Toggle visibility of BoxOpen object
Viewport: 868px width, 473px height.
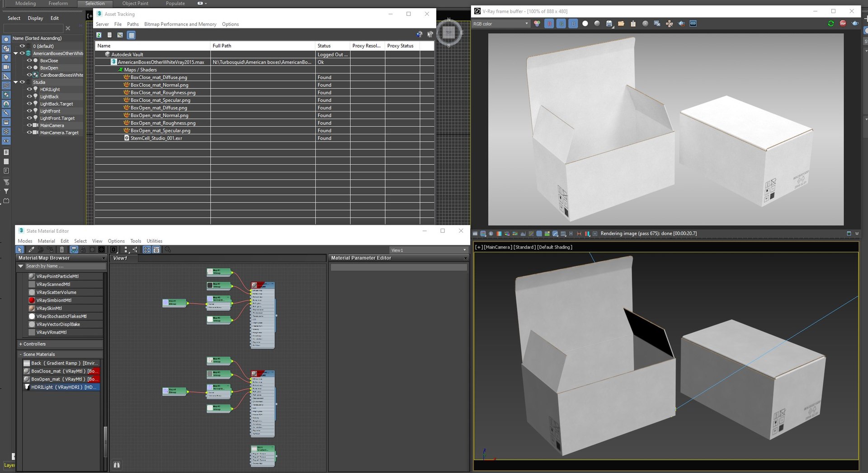[29, 68]
